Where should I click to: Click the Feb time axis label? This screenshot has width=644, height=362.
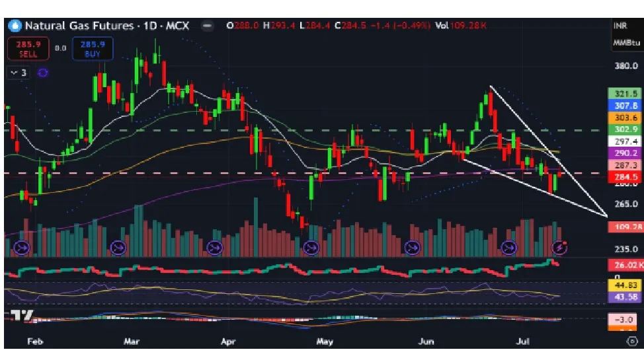coord(35,342)
